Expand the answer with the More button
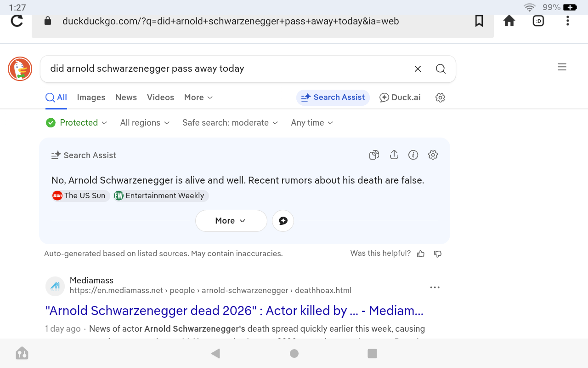The width and height of the screenshot is (588, 368). (231, 221)
